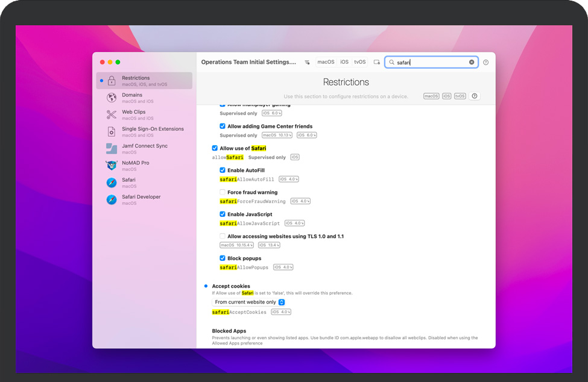Click the Safari Developer compass icon

(x=112, y=199)
